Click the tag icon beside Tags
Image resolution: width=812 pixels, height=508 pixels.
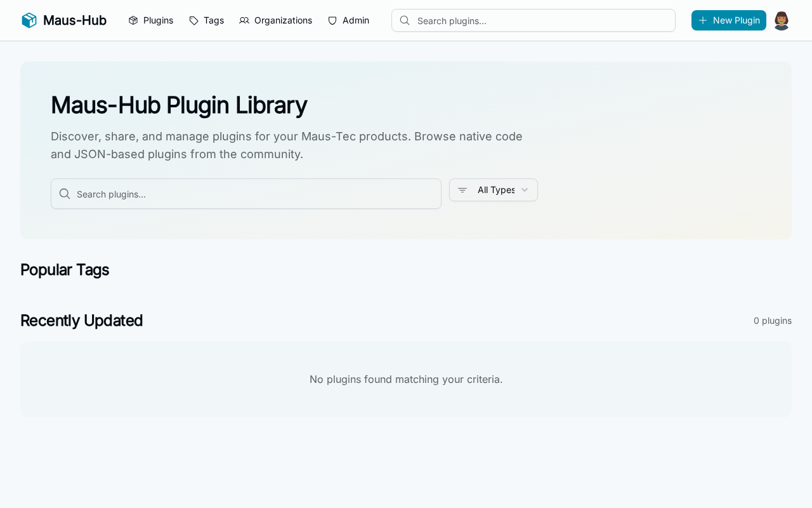(x=194, y=20)
